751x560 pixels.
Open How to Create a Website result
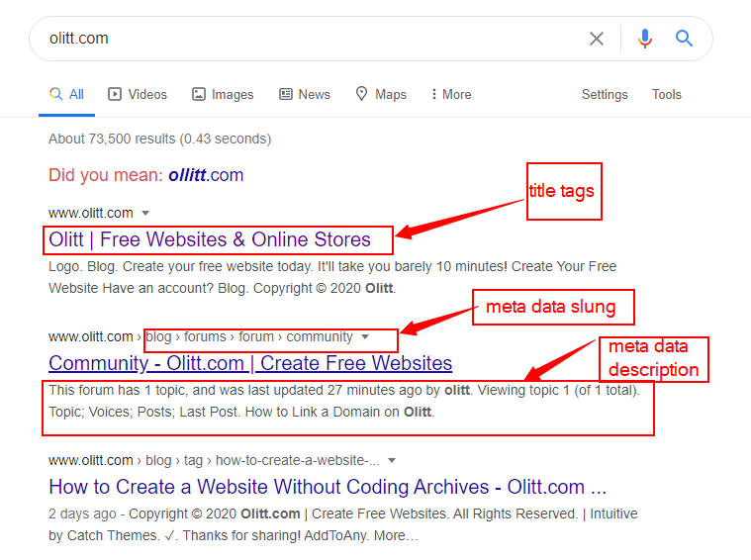[x=328, y=487]
